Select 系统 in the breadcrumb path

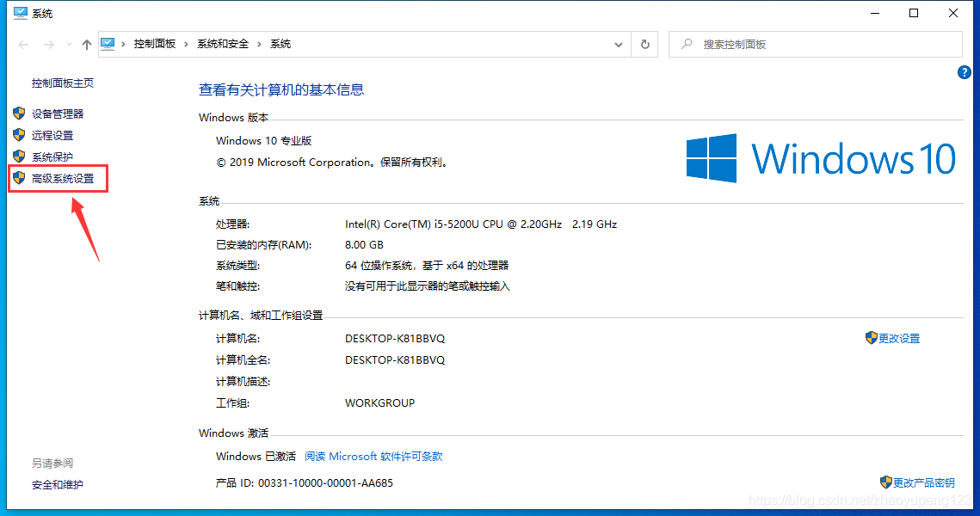point(280,44)
